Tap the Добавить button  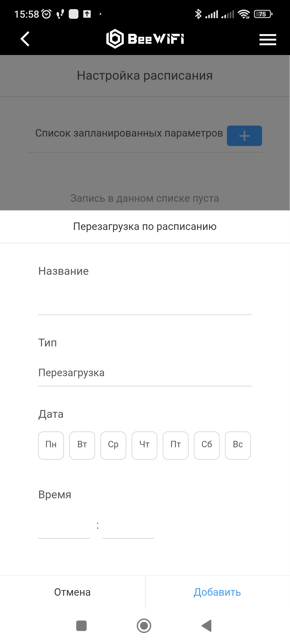click(218, 592)
